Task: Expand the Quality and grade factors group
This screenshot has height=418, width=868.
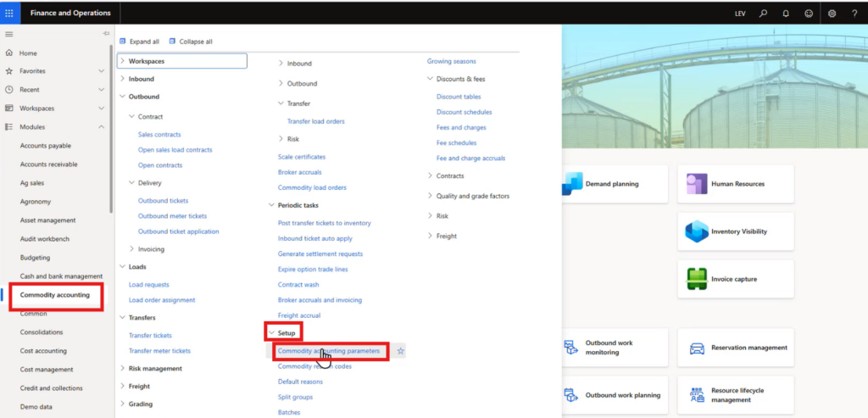Action: (x=430, y=196)
